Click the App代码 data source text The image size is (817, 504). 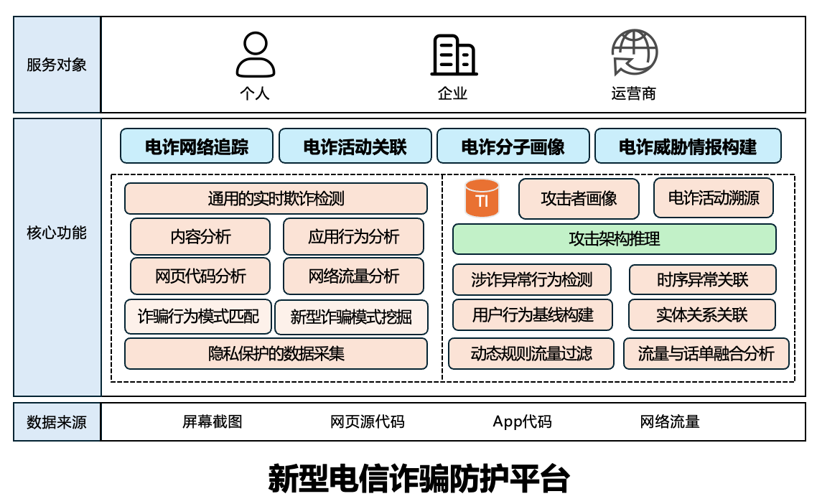coord(522,421)
